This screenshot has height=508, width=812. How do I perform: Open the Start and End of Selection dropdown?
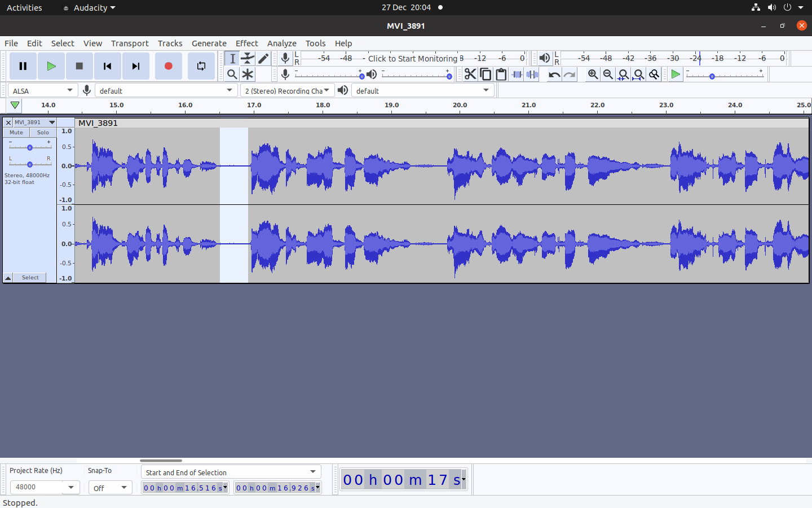click(x=231, y=472)
